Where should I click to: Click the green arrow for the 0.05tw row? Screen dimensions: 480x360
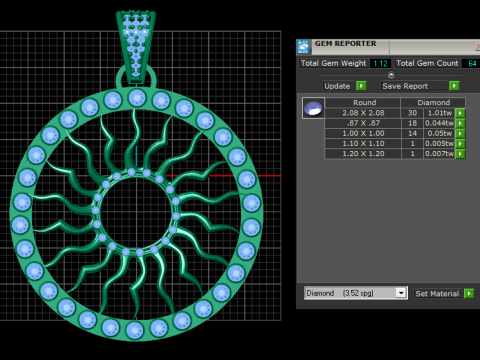(460, 134)
